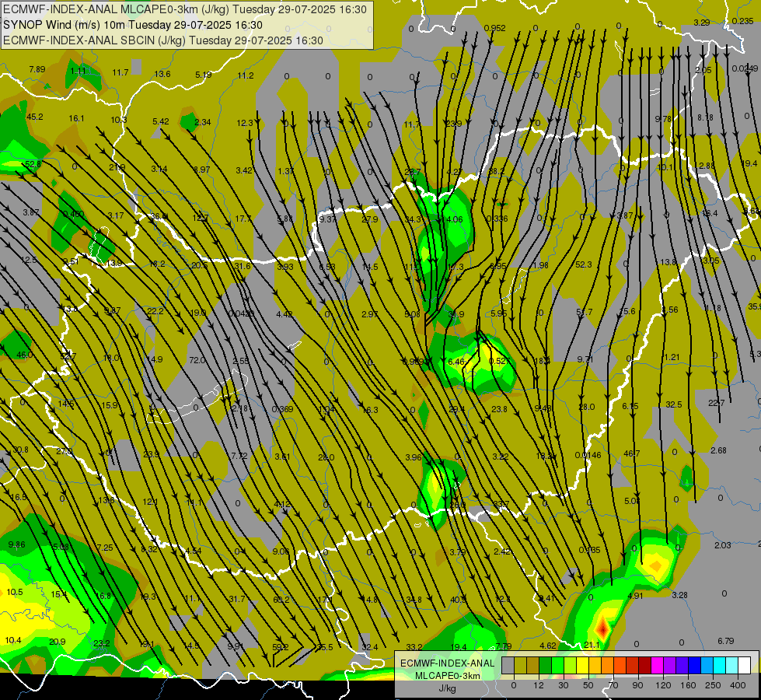Image resolution: width=761 pixels, height=700 pixels.
Task: Select the map value 6.79
Action: [725, 641]
